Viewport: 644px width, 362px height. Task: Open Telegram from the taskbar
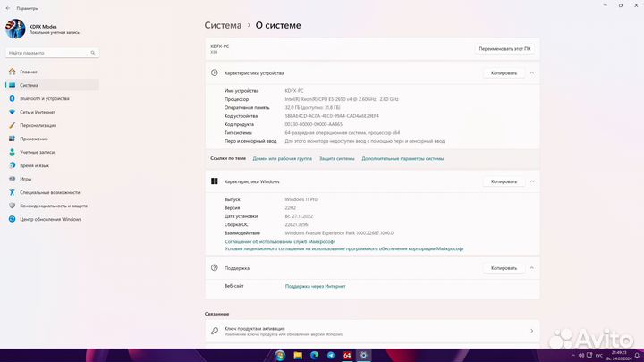(331, 356)
